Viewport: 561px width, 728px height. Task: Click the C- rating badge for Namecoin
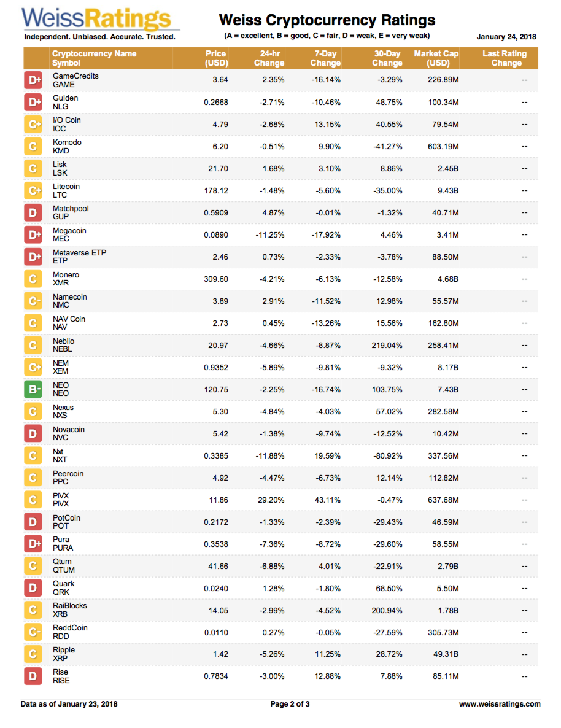[x=33, y=301]
